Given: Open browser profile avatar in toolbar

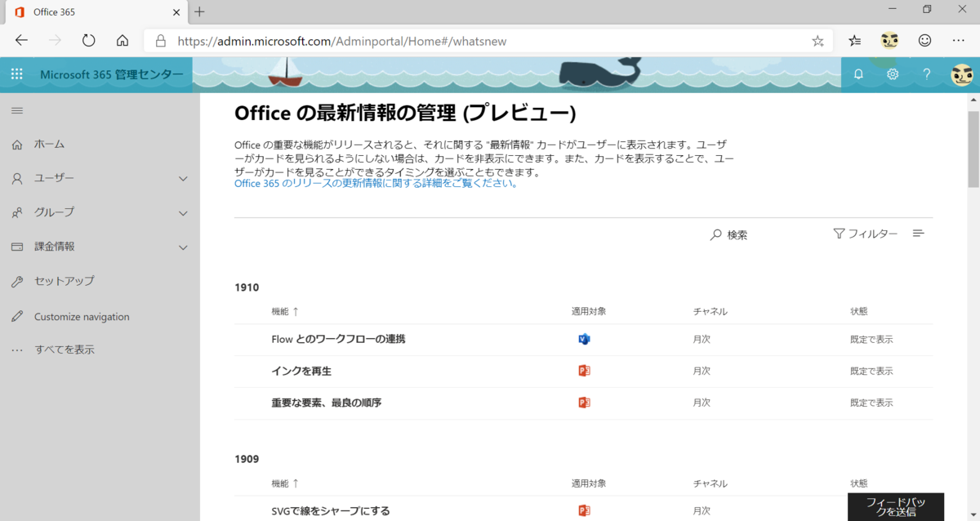Looking at the screenshot, I should pos(889,40).
